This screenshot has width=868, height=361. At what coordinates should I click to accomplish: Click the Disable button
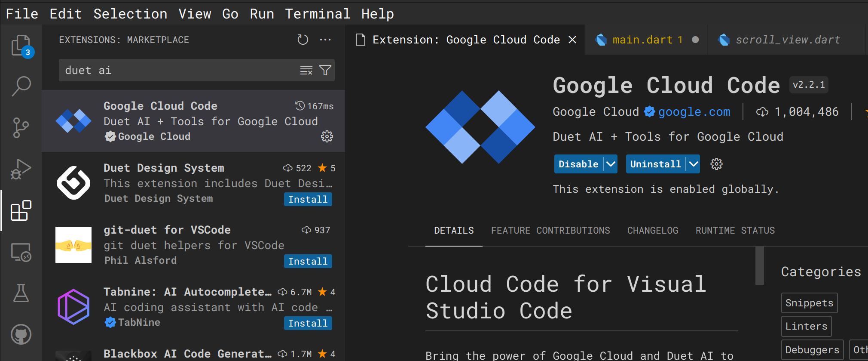(578, 164)
